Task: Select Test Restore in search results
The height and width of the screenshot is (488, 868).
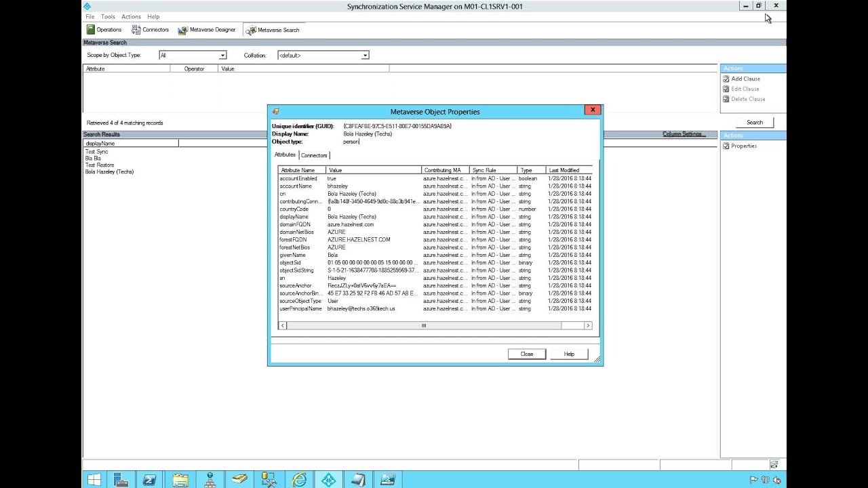Action: click(100, 165)
